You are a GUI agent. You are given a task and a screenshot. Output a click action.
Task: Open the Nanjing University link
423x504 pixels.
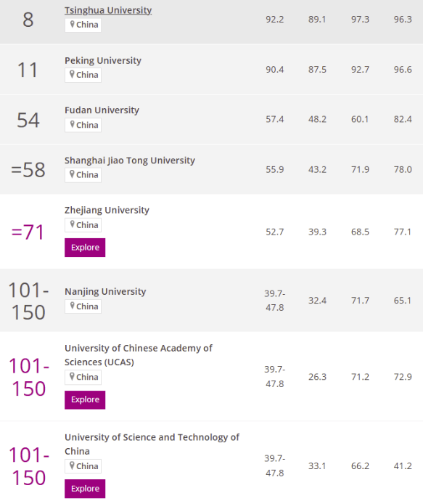coord(105,291)
